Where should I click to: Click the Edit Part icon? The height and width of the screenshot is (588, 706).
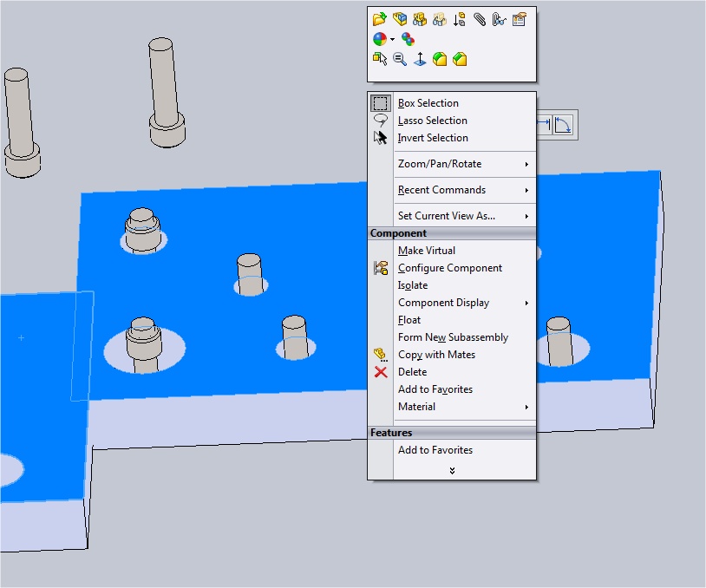click(x=399, y=19)
